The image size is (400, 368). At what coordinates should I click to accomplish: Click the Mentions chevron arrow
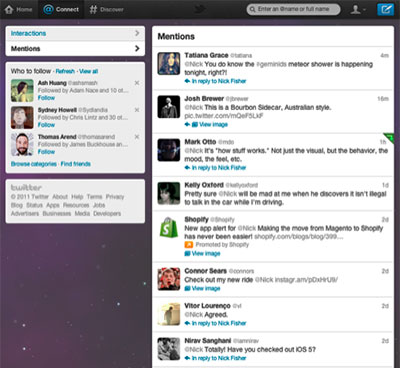[x=137, y=49]
